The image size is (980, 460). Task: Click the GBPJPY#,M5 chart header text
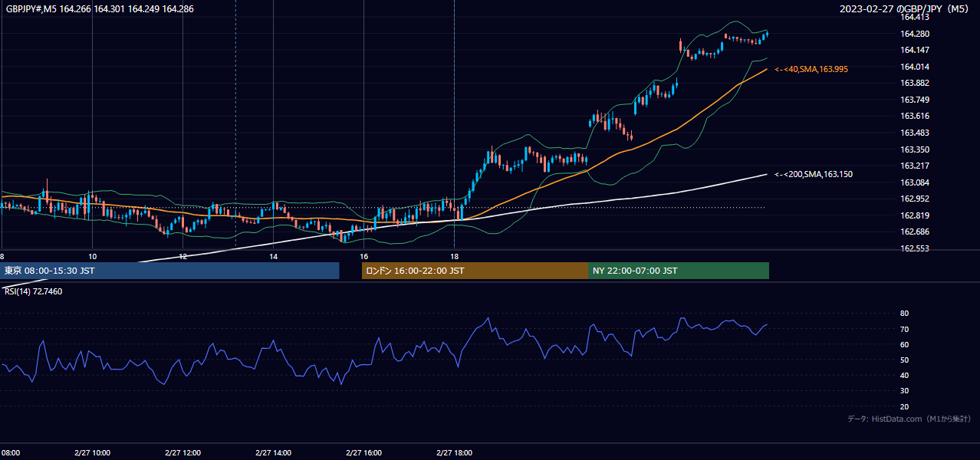tap(100, 9)
